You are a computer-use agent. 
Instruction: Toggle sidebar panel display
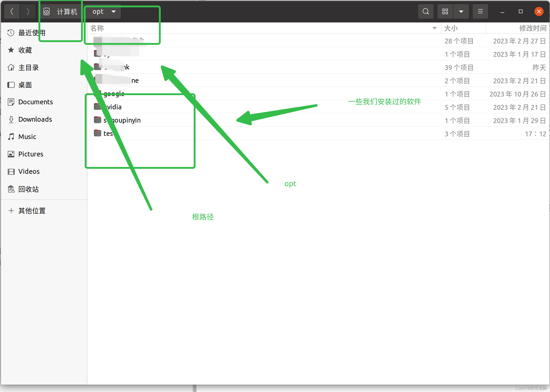[x=480, y=11]
